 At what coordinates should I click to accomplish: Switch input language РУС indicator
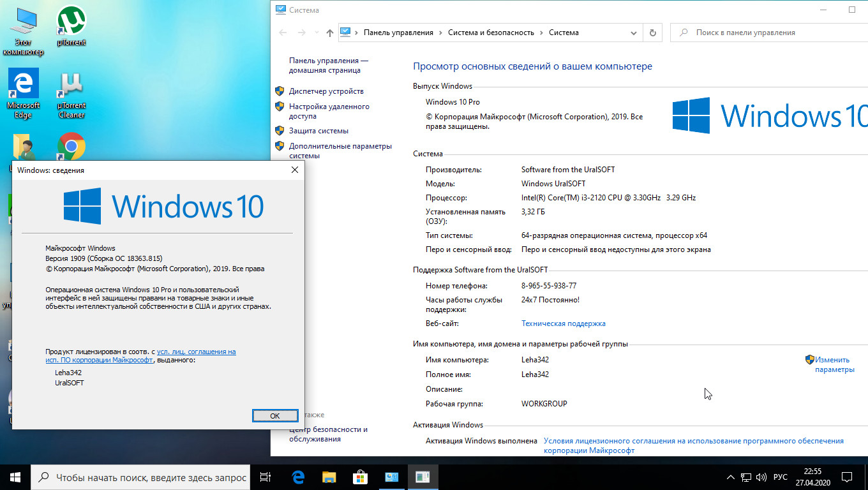[780, 477]
